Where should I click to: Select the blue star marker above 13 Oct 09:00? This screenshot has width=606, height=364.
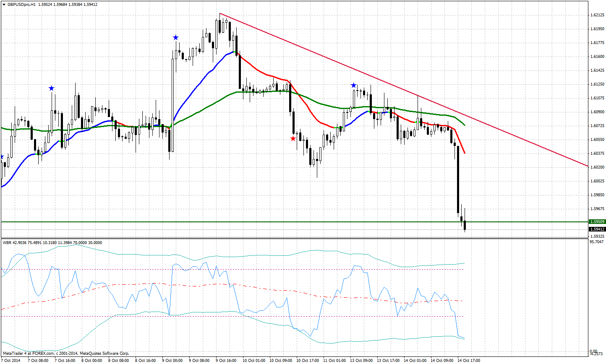click(353, 85)
